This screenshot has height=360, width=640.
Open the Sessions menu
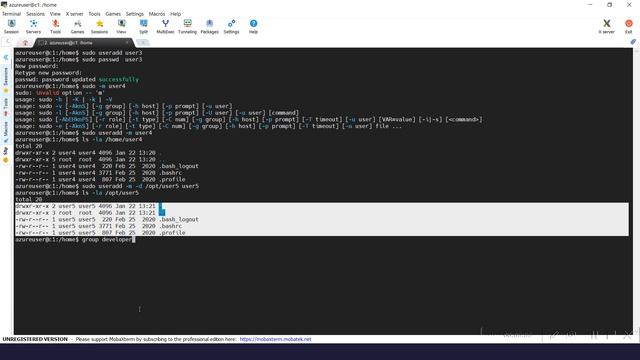[36, 14]
